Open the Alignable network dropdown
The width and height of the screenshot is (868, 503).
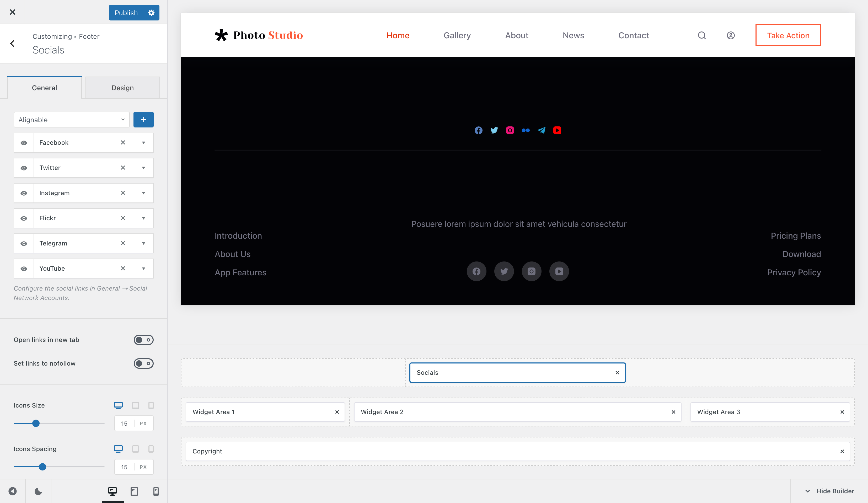coord(72,120)
